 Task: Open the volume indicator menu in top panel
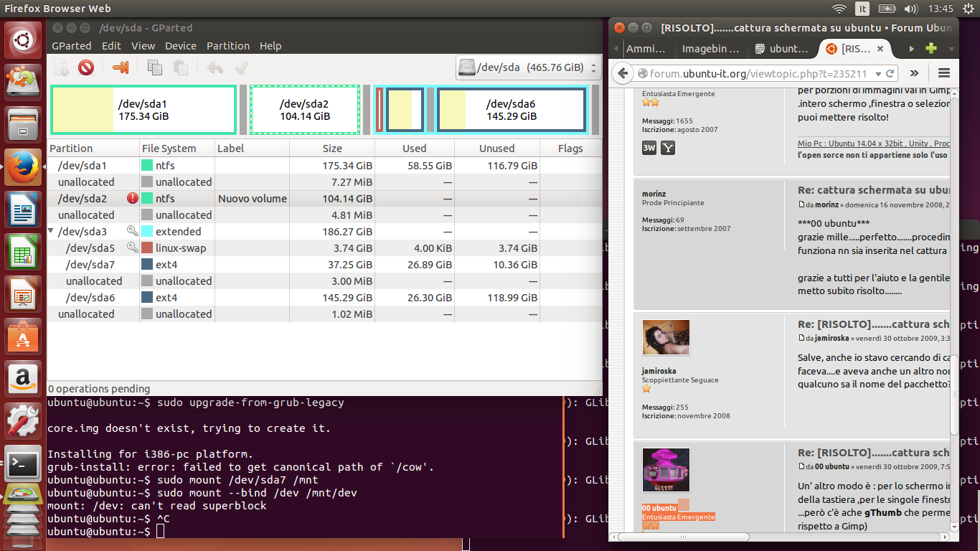click(911, 9)
